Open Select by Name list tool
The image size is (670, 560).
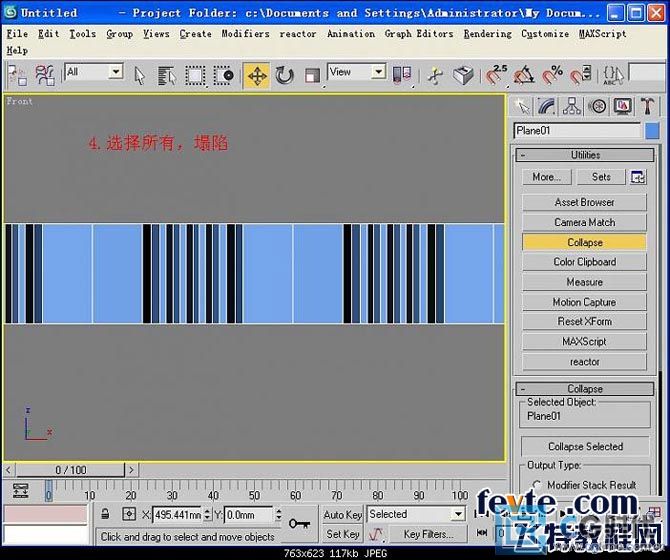[x=167, y=76]
